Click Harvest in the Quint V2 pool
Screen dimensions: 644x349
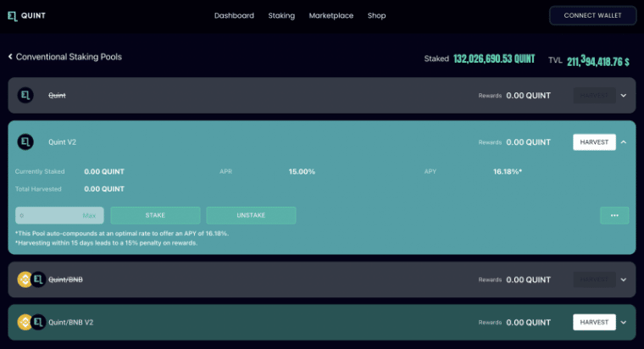pos(594,141)
